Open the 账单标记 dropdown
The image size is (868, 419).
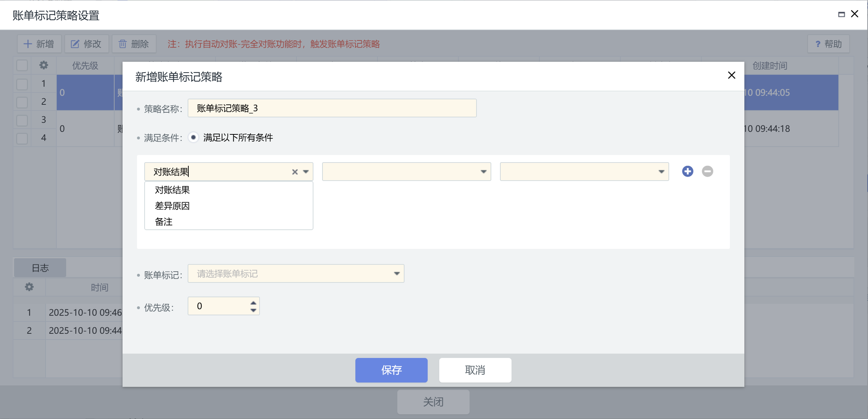coord(396,273)
